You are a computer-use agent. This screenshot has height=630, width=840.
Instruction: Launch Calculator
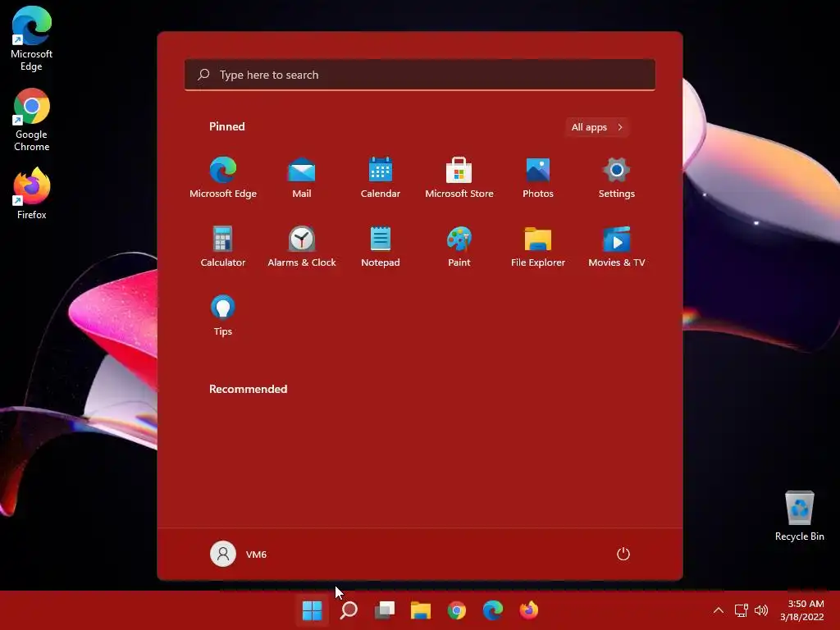223,246
